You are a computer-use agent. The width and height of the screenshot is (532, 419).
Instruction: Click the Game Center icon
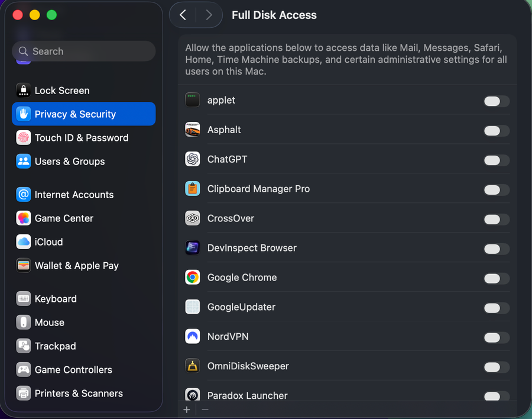pyautogui.click(x=24, y=218)
